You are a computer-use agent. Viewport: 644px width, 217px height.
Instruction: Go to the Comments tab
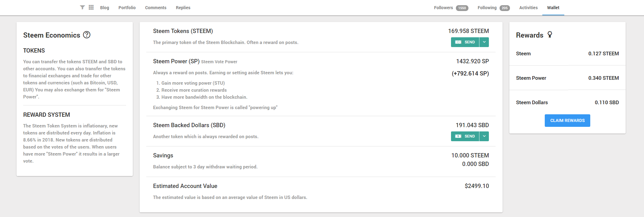click(x=156, y=8)
